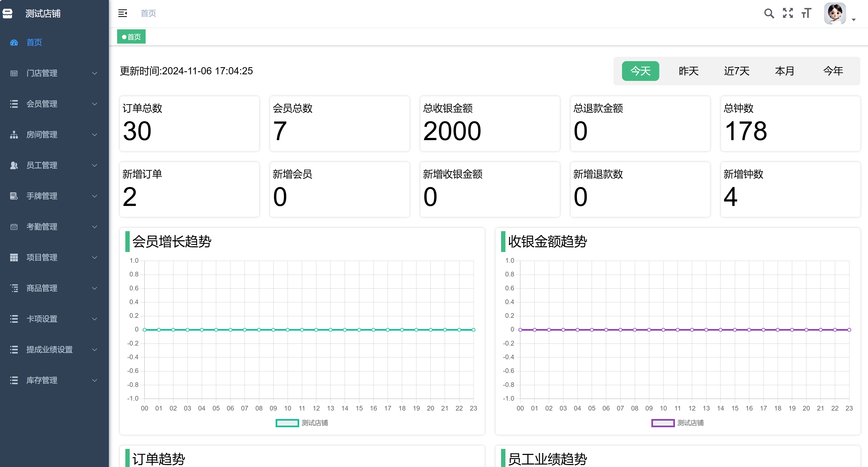The image size is (868, 467).
Task: Collapse the sidebar with hamburger icon
Action: click(123, 13)
